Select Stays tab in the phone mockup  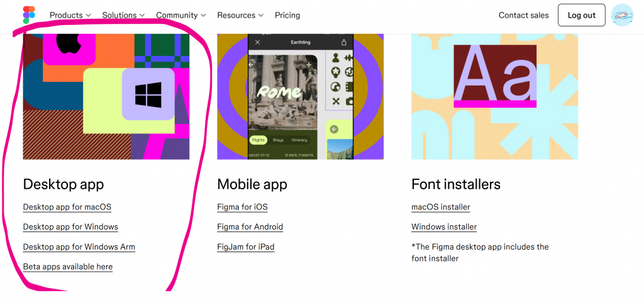pos(278,140)
